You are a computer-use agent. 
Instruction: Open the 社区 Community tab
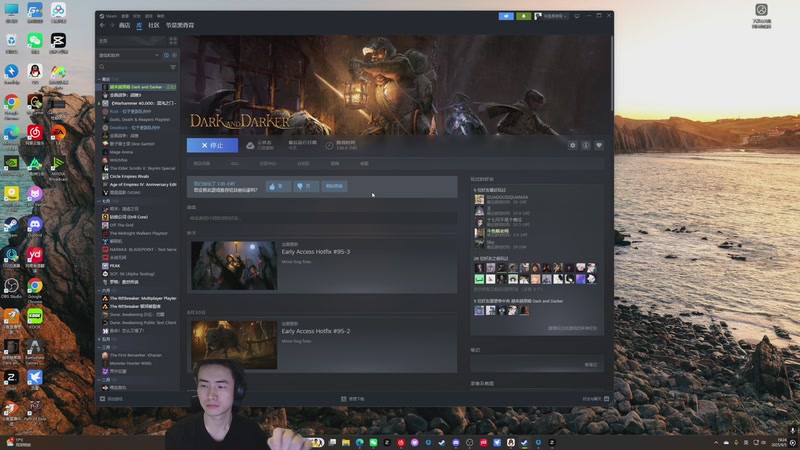[x=154, y=25]
